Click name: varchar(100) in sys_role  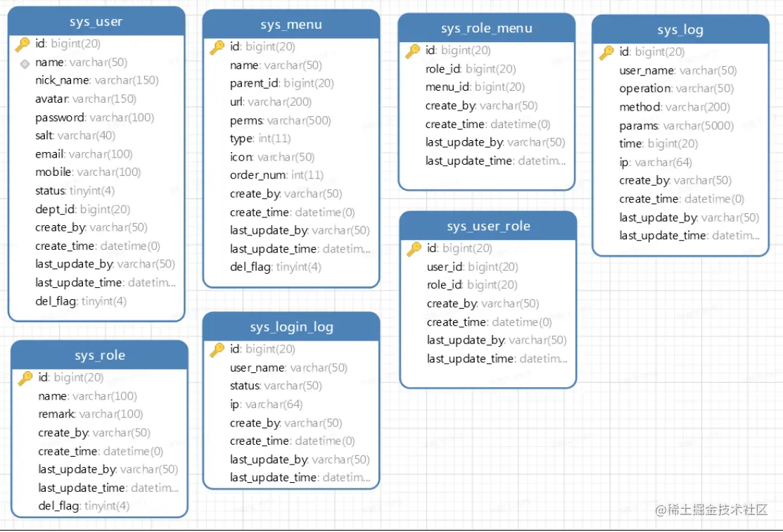coord(88,396)
